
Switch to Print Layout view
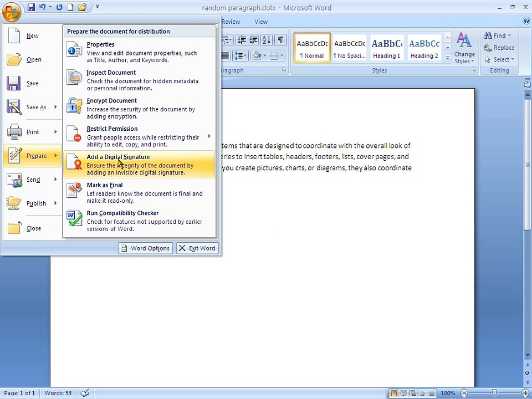tap(393, 393)
